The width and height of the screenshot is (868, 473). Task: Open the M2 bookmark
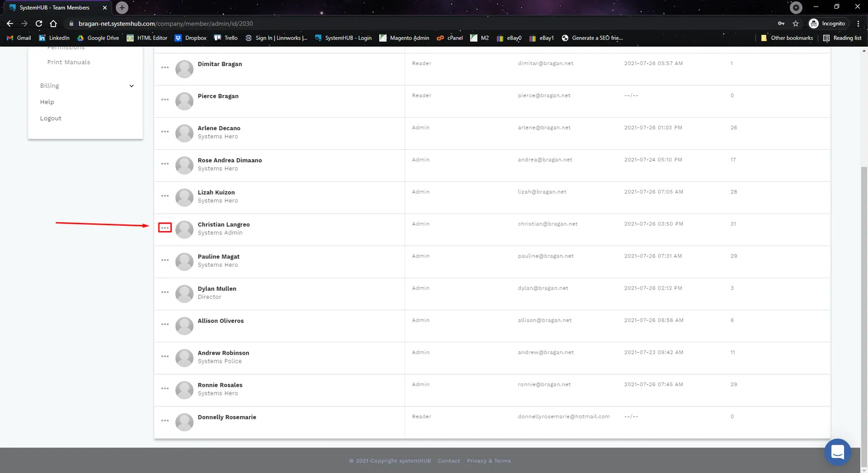pyautogui.click(x=480, y=38)
